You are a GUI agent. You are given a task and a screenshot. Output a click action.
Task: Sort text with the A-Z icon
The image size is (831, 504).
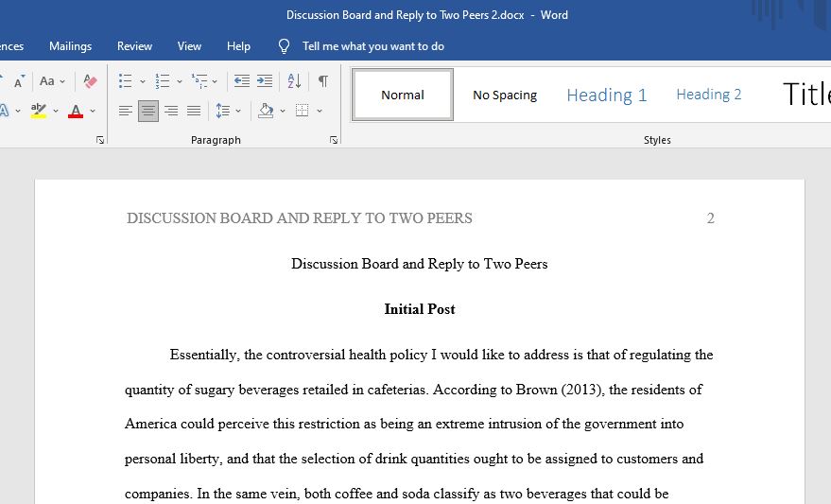(x=294, y=80)
